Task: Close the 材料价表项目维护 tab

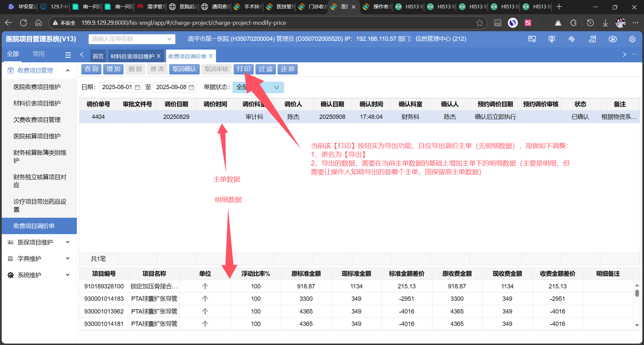Action: click(159, 56)
